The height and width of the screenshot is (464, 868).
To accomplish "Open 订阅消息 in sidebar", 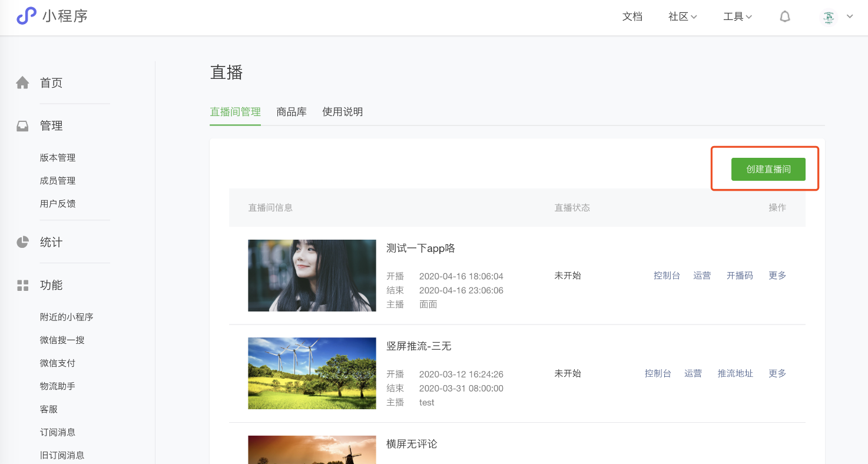I will coord(58,432).
